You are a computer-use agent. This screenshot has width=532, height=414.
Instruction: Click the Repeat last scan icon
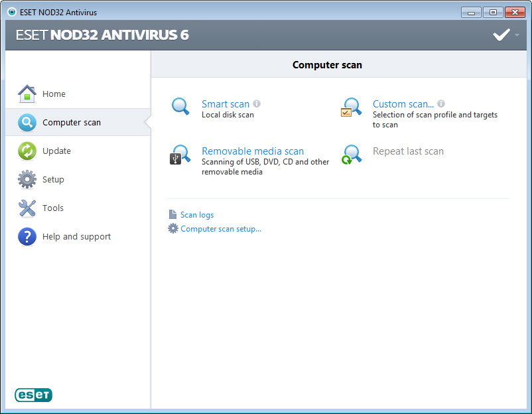click(352, 155)
